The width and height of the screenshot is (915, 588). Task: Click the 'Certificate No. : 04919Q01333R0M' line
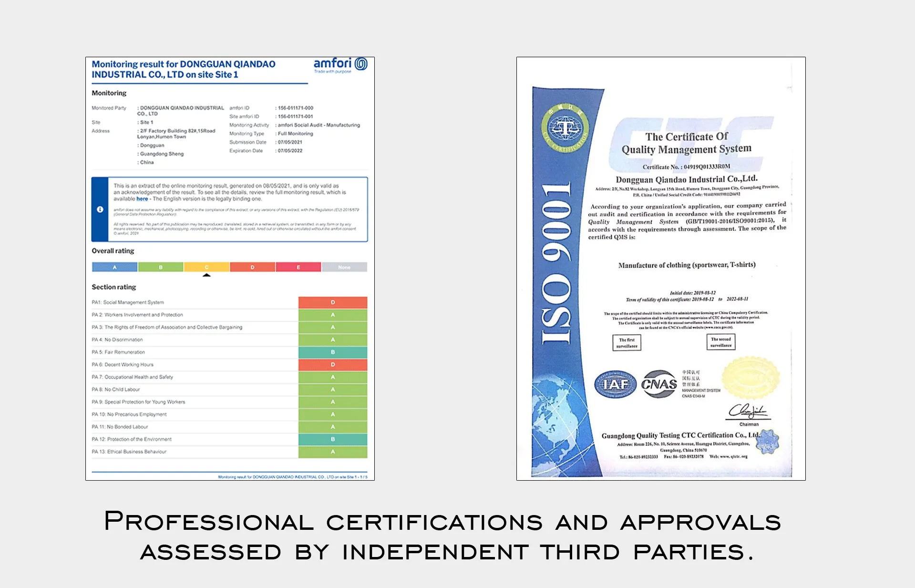686,167
